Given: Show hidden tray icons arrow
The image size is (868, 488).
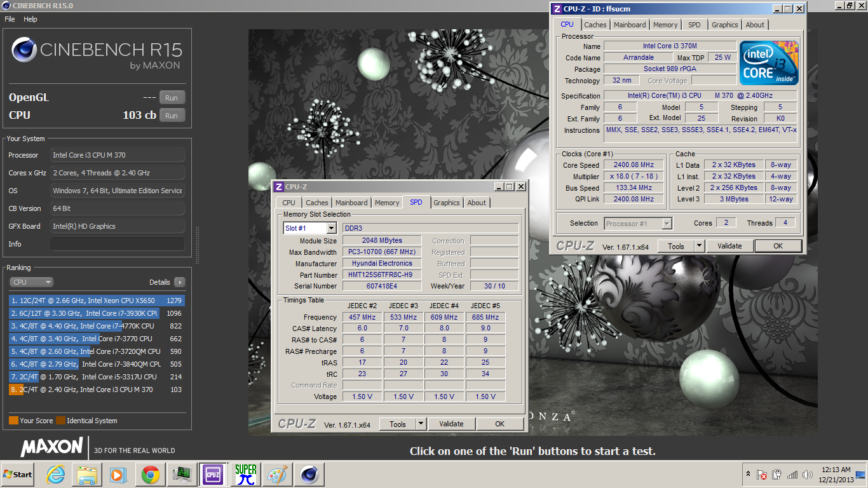Looking at the screenshot, I should pyautogui.click(x=748, y=474).
